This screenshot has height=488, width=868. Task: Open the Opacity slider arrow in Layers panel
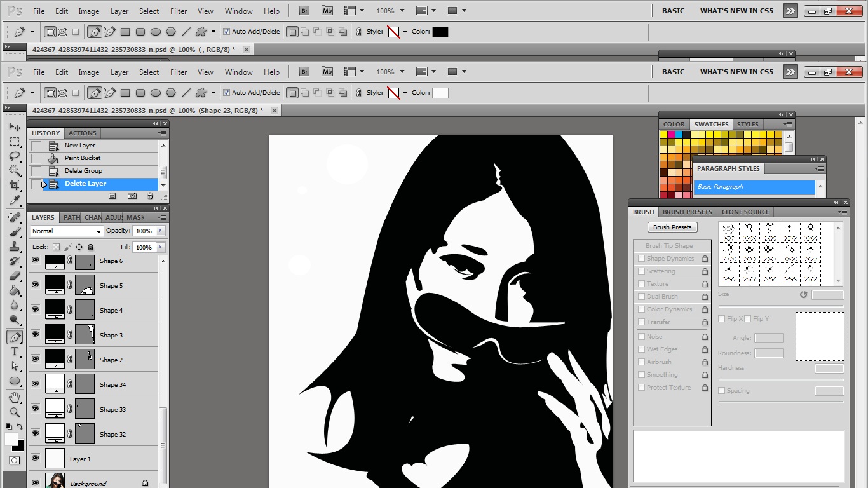(x=161, y=231)
